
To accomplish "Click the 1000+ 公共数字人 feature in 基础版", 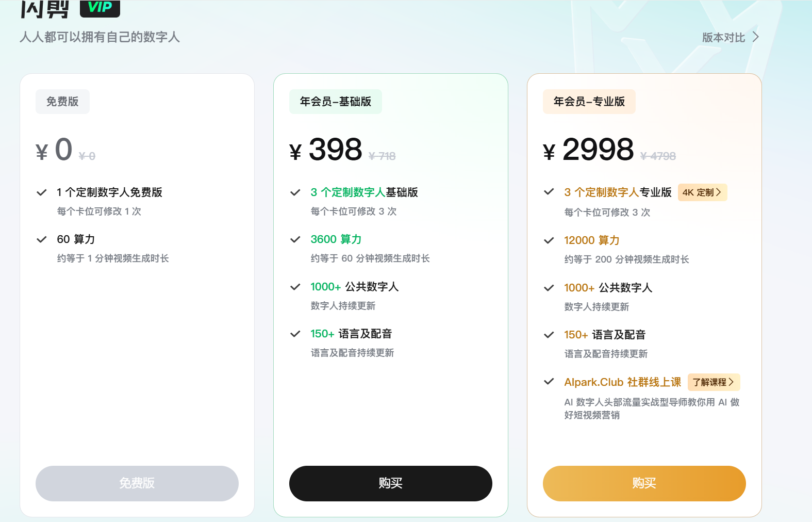I will click(354, 287).
